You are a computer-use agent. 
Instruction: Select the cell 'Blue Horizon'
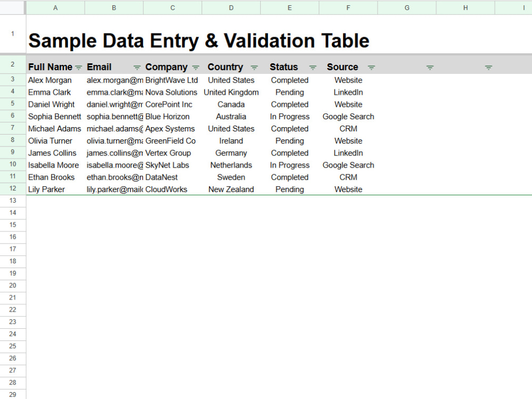(173, 117)
